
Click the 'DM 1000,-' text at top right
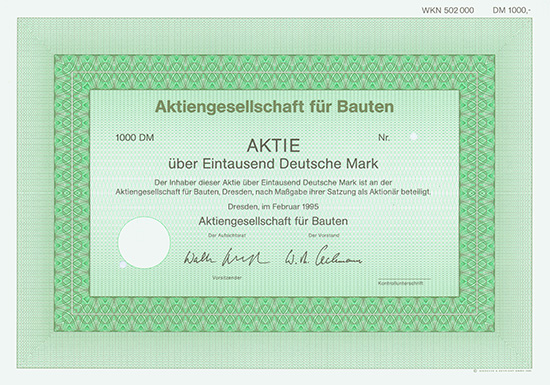(511, 11)
